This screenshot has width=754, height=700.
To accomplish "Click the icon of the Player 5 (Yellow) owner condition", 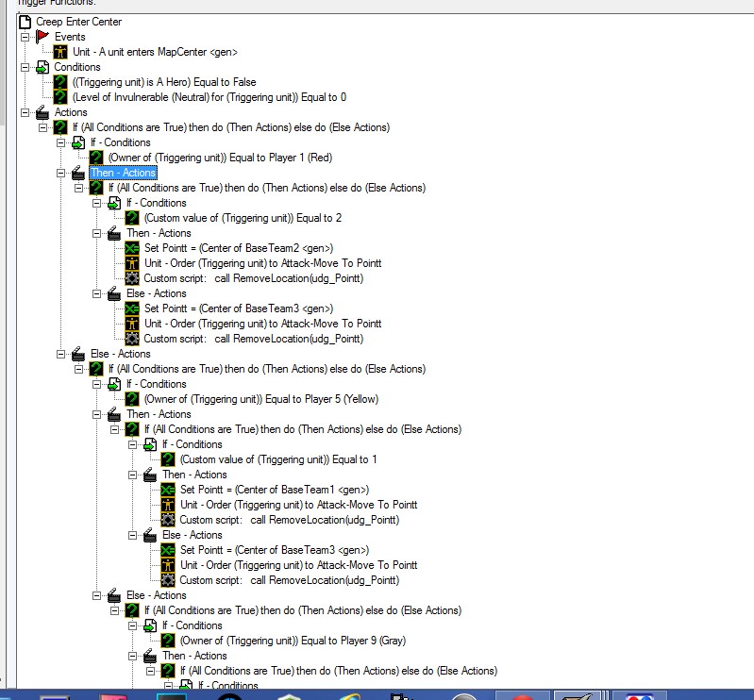I will (132, 399).
